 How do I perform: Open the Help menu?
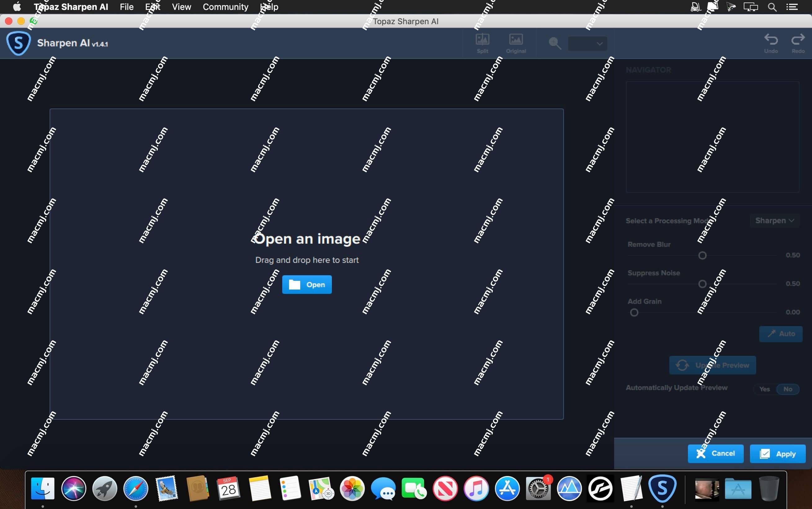pyautogui.click(x=270, y=7)
